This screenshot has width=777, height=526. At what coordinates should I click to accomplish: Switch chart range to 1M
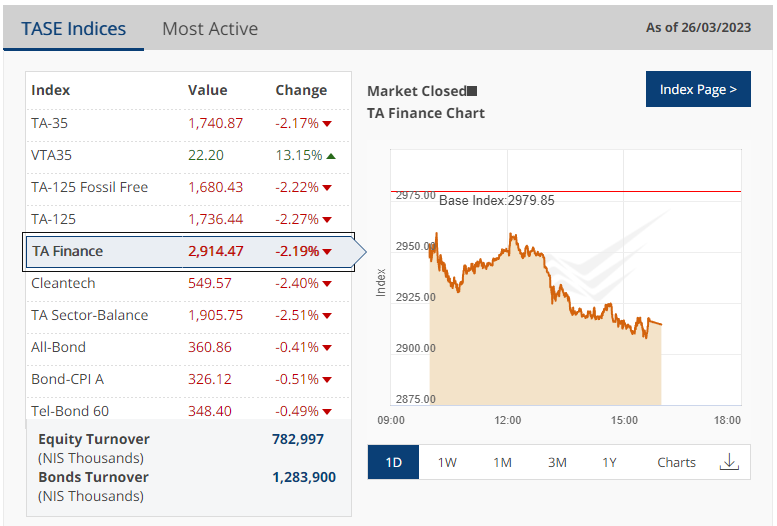502,462
